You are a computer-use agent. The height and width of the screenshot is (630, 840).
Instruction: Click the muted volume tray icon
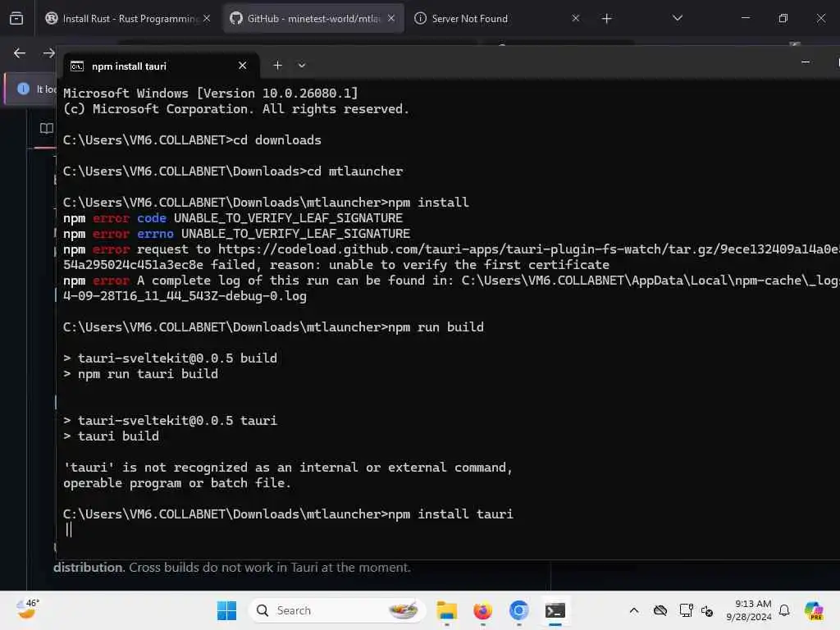707,611
